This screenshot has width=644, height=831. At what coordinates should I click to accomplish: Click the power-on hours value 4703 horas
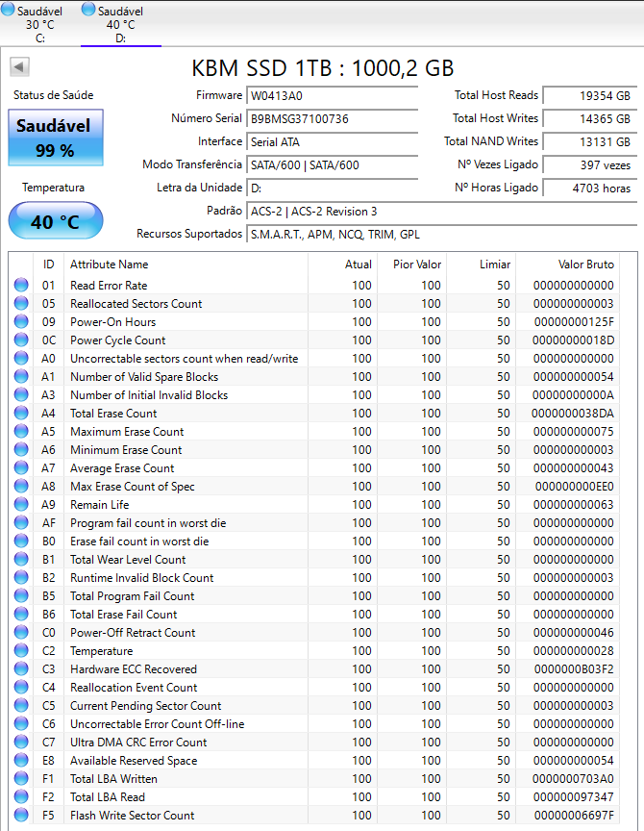tap(590, 189)
